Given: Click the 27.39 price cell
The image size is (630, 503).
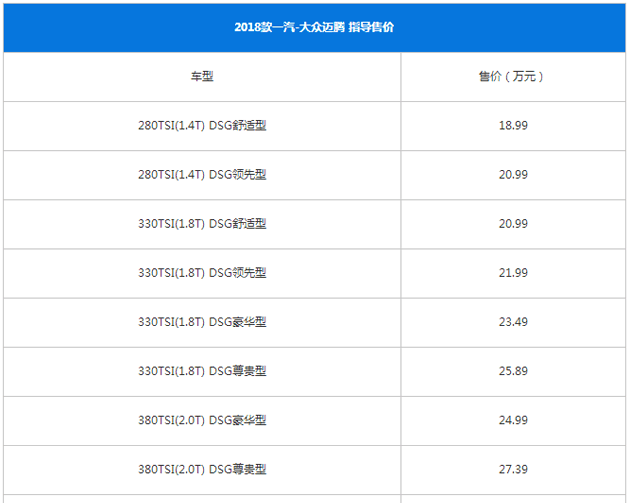Looking at the screenshot, I should pos(513,469).
